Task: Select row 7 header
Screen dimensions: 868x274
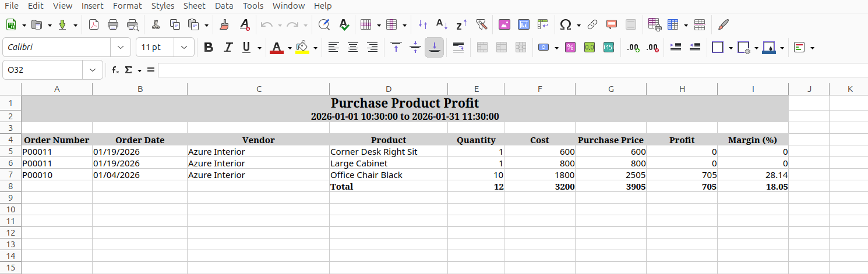Action: click(x=10, y=175)
